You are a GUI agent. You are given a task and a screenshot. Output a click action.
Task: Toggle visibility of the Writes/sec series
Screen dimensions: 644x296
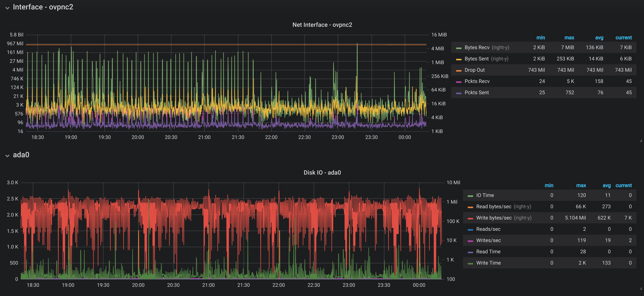point(488,240)
